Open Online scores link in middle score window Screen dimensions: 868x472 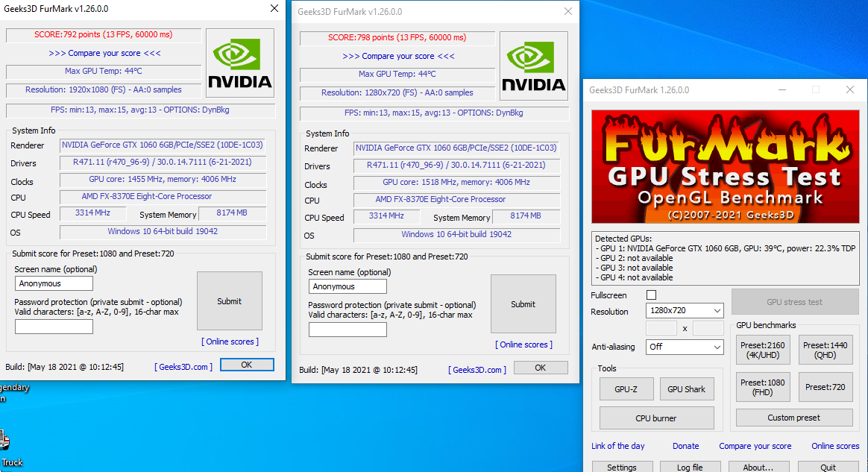(x=523, y=344)
